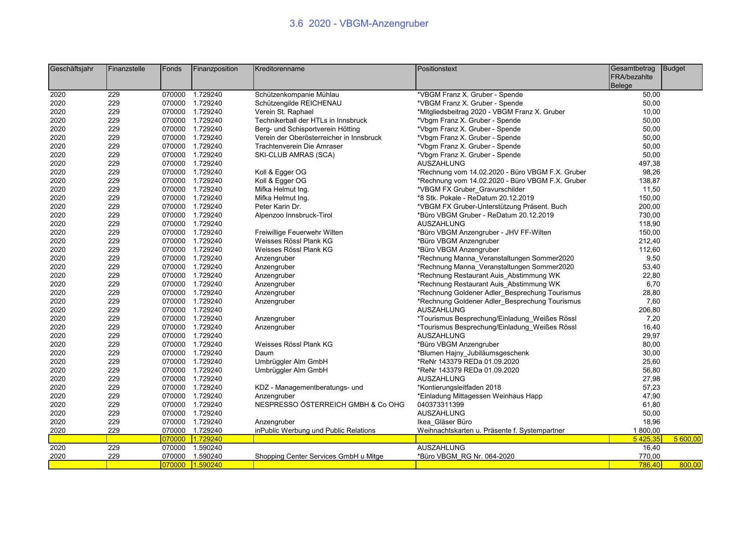This screenshot has height=534, width=756.
Task: Select the Schützenkompanie Mühlau creditor cell
Action: [294, 95]
